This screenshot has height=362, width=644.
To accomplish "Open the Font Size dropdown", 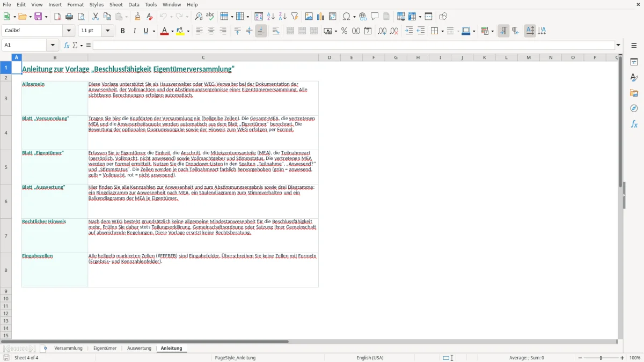I will point(107,31).
